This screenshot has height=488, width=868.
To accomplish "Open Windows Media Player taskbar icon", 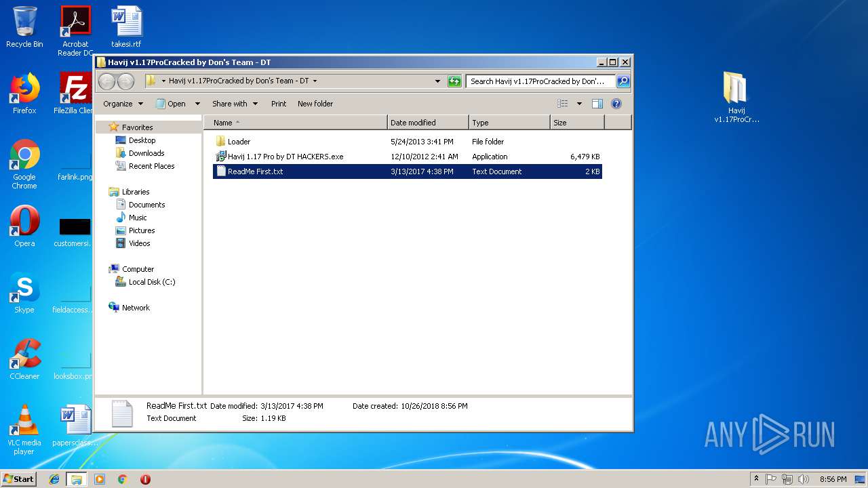I will click(x=100, y=479).
